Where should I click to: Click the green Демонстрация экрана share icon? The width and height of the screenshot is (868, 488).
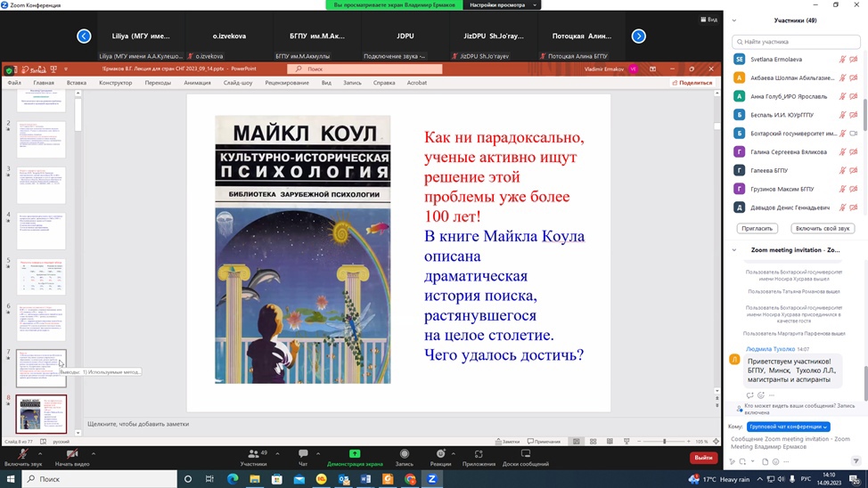pyautogui.click(x=355, y=454)
